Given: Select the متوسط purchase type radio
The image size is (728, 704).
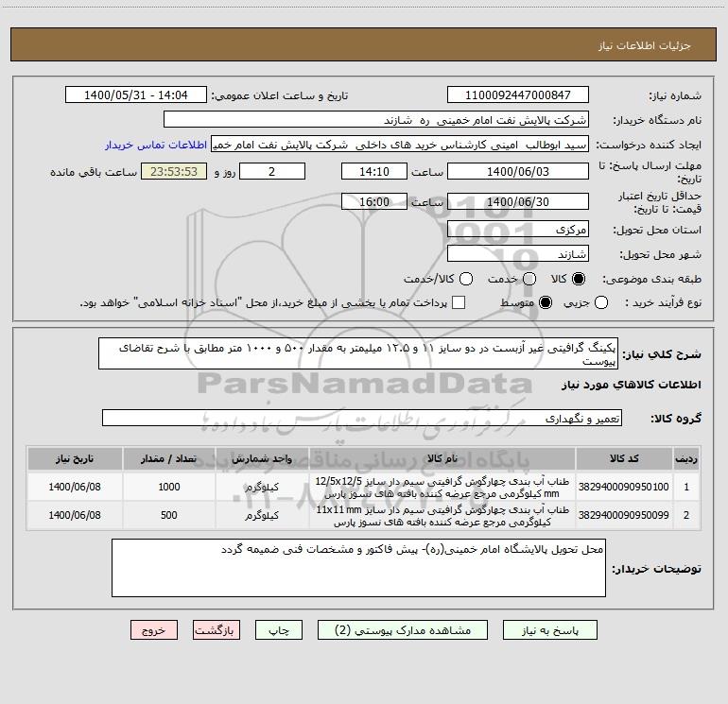Looking at the screenshot, I should 546,302.
